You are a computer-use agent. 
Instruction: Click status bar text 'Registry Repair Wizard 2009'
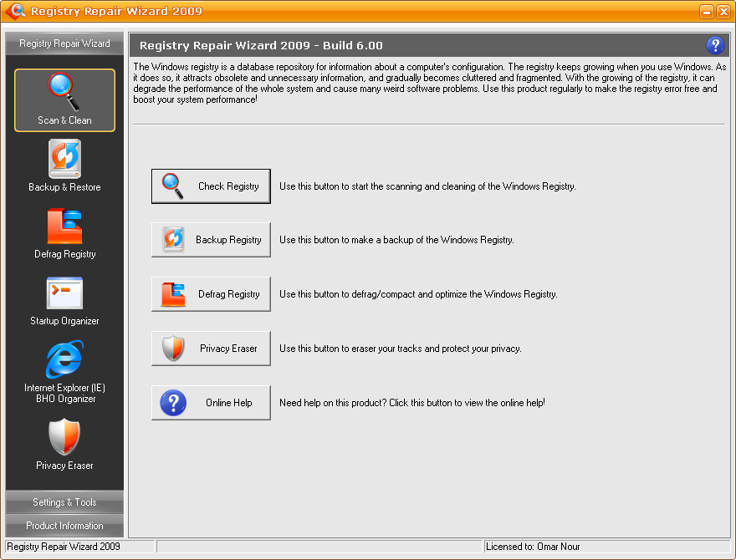[64, 547]
